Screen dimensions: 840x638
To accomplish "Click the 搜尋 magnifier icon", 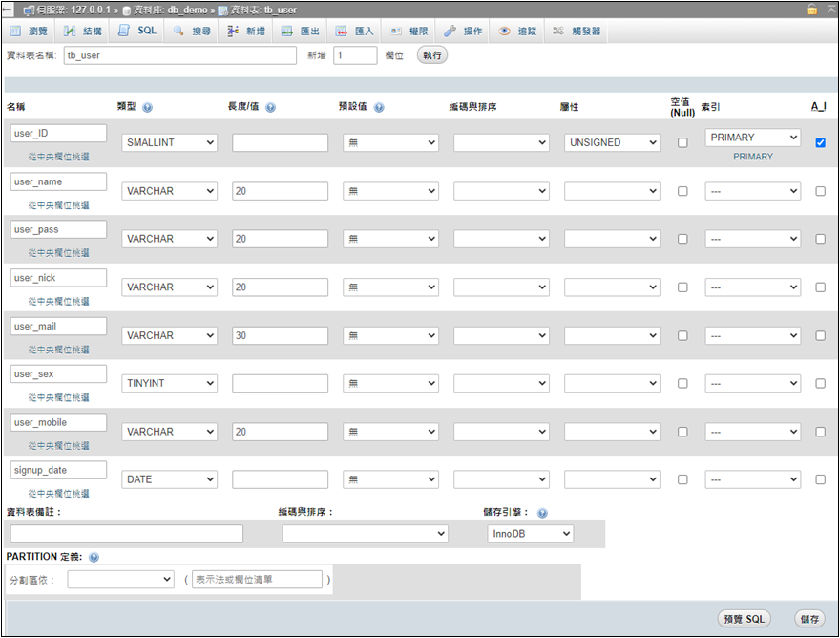I will click(x=178, y=32).
